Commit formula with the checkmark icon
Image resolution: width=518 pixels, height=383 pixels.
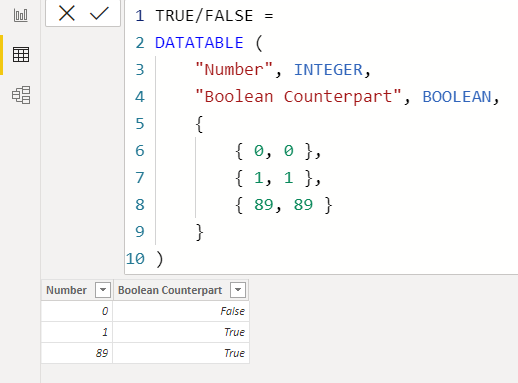[x=99, y=14]
